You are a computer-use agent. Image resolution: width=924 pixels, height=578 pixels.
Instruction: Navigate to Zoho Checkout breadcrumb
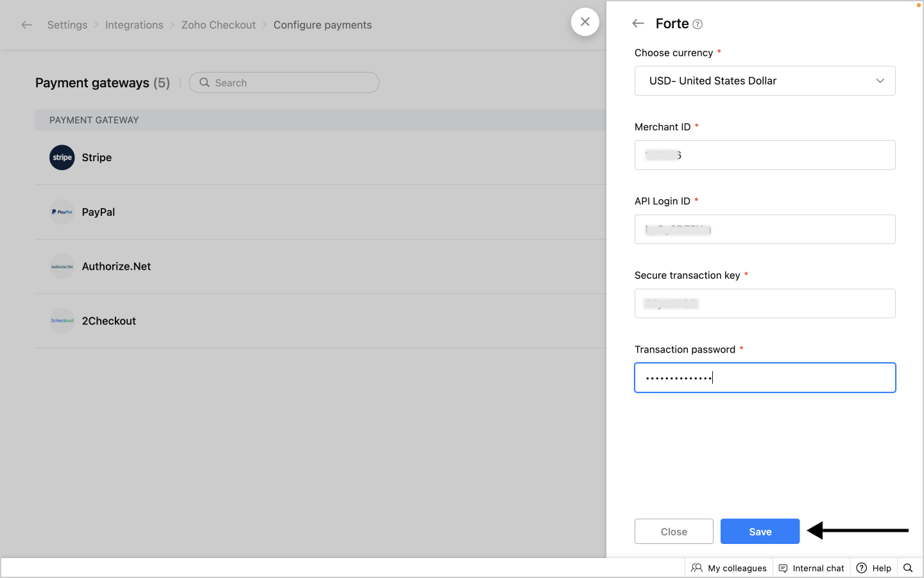click(x=218, y=25)
